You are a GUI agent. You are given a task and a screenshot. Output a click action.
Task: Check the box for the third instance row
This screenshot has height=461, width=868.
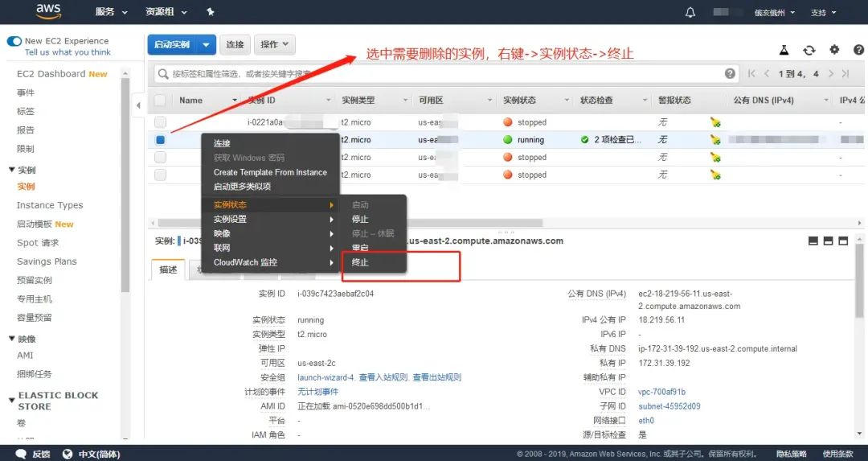(x=160, y=158)
